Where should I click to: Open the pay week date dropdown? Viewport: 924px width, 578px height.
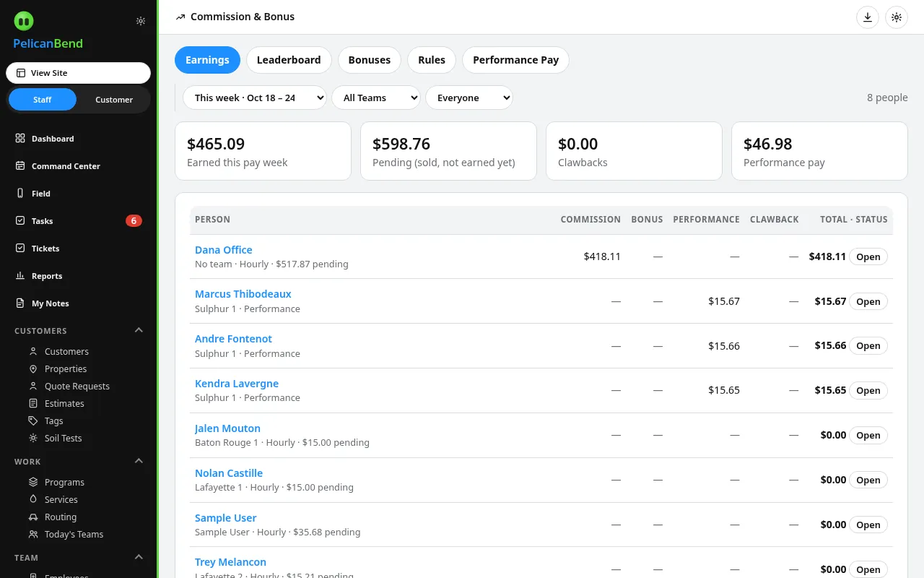pos(254,98)
